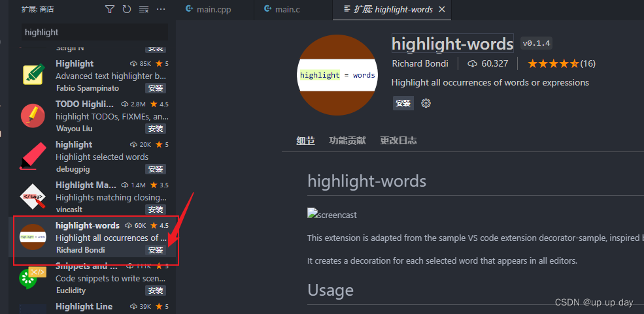This screenshot has height=314, width=644.
Task: Install TODO Highlight by Wayou Liu
Action: tap(156, 129)
